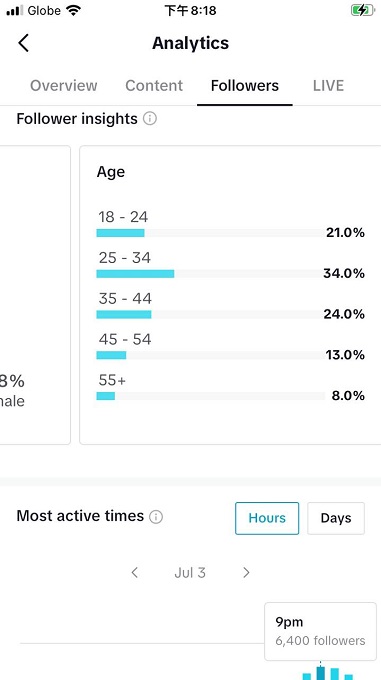Select the Followers tab

click(245, 85)
